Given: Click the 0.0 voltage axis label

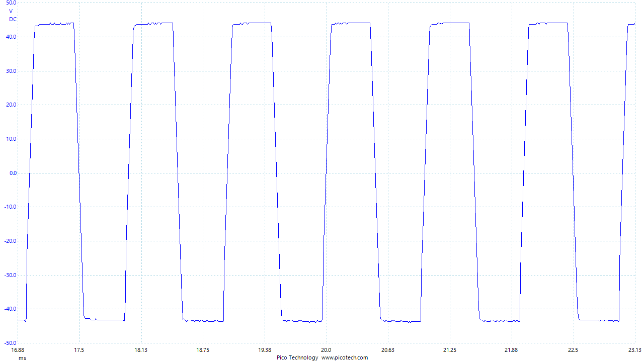Looking at the screenshot, I should (x=12, y=173).
